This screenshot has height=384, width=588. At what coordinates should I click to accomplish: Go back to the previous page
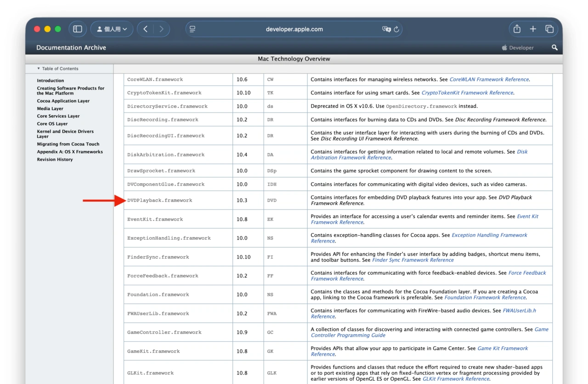[145, 29]
